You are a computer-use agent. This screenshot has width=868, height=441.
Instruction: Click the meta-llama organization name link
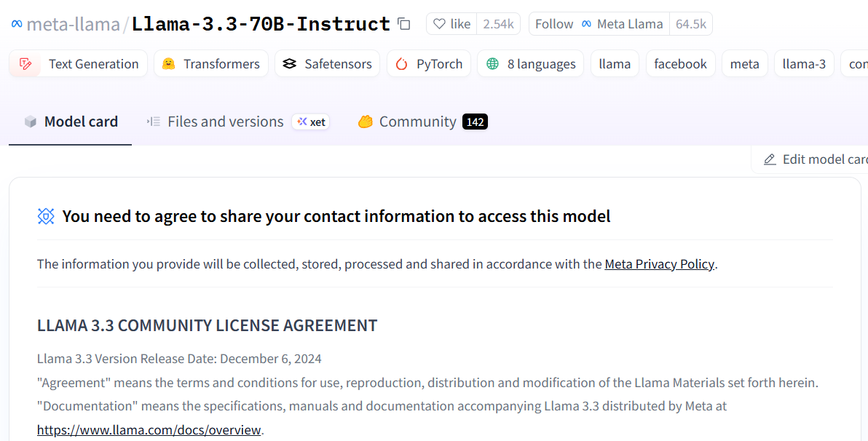[73, 24]
